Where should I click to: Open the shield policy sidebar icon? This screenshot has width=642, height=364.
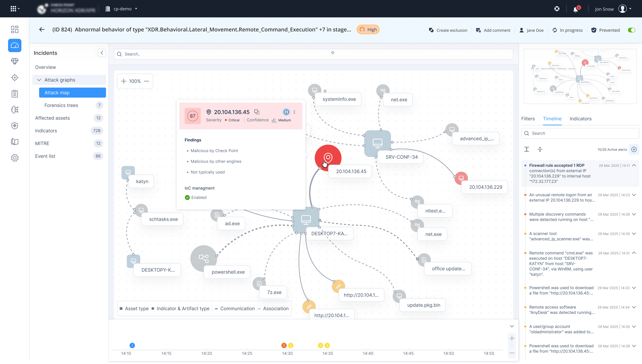tap(15, 126)
